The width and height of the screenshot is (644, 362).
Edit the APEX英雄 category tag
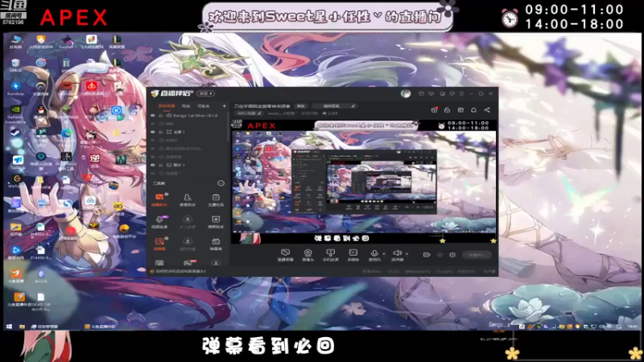pyautogui.click(x=250, y=113)
